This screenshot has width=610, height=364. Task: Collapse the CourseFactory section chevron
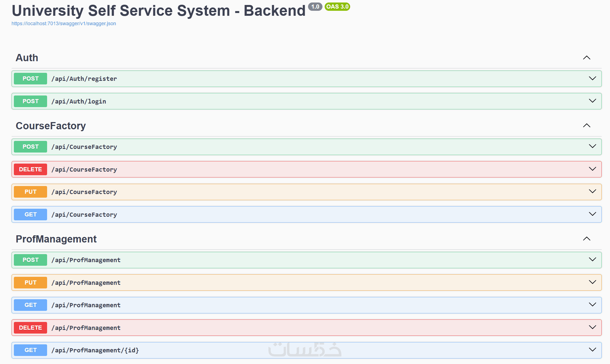click(x=586, y=126)
